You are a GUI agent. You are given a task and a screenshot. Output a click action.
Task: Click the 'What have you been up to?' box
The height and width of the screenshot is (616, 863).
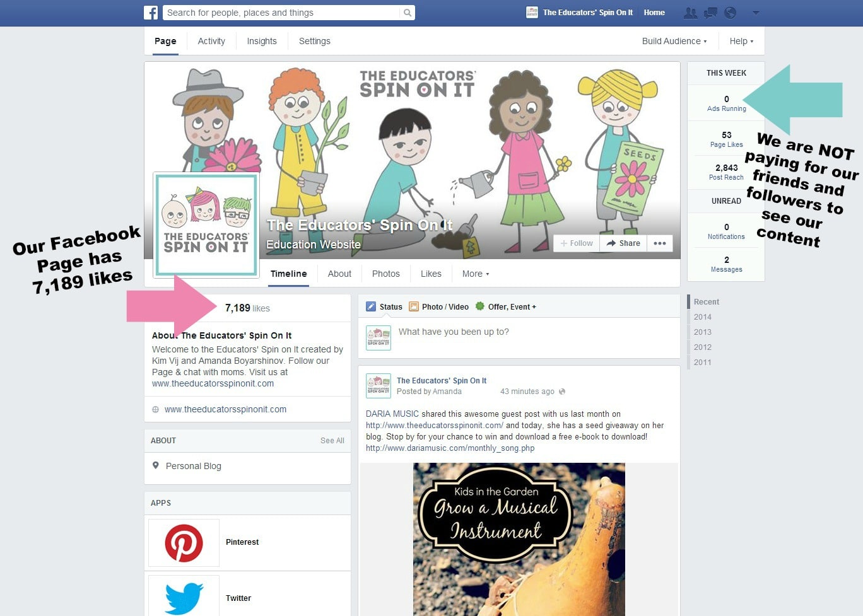point(519,337)
